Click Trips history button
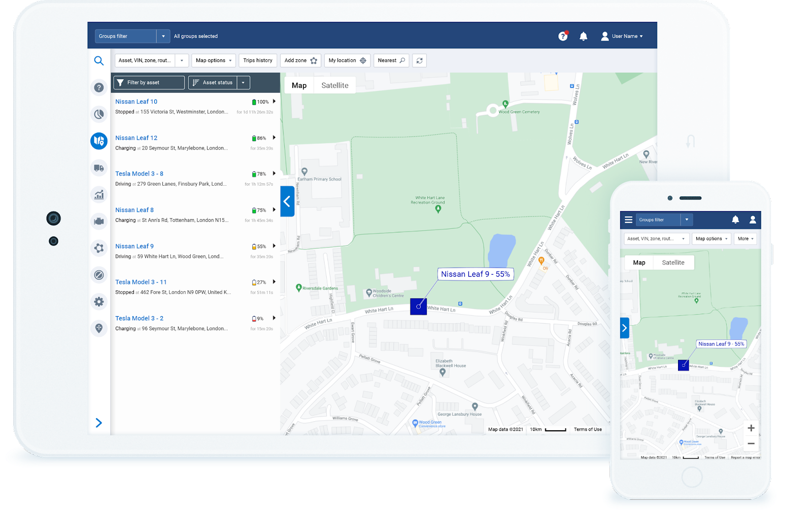The width and height of the screenshot is (812, 512). click(258, 60)
